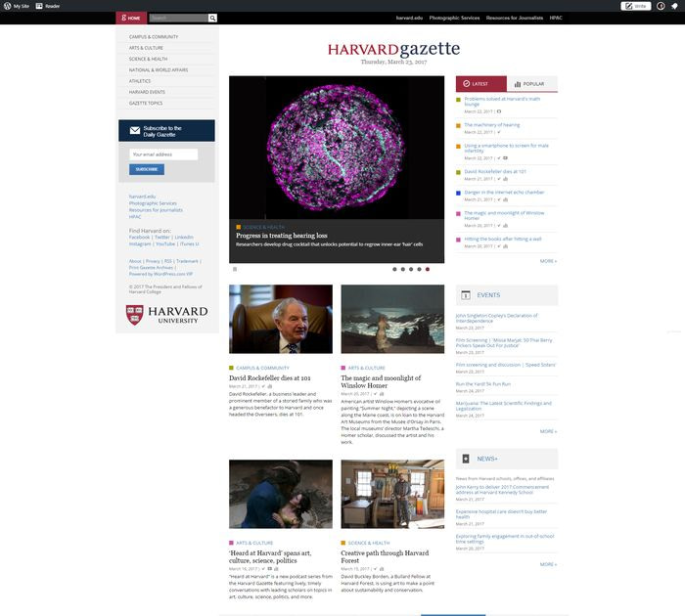Click the Subscribe envelope icon
The height and width of the screenshot is (616, 685).
click(x=135, y=131)
